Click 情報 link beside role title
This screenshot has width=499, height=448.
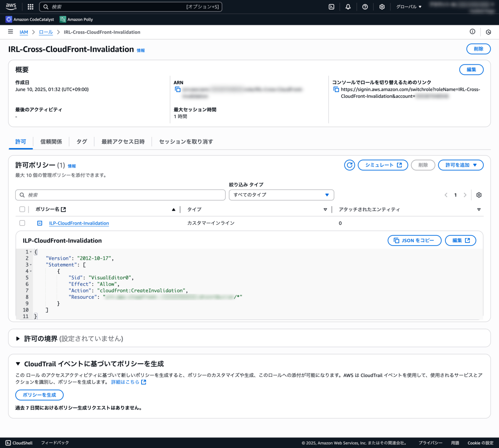[x=141, y=50]
